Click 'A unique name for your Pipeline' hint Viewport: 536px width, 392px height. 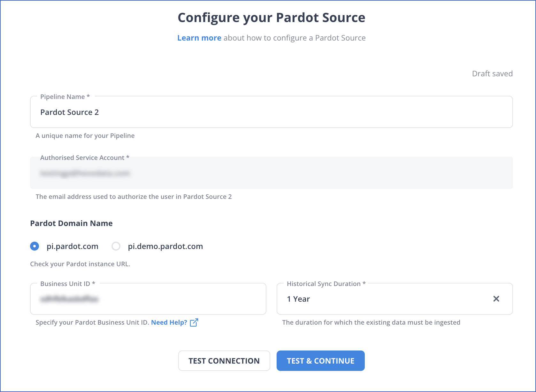[x=85, y=136]
